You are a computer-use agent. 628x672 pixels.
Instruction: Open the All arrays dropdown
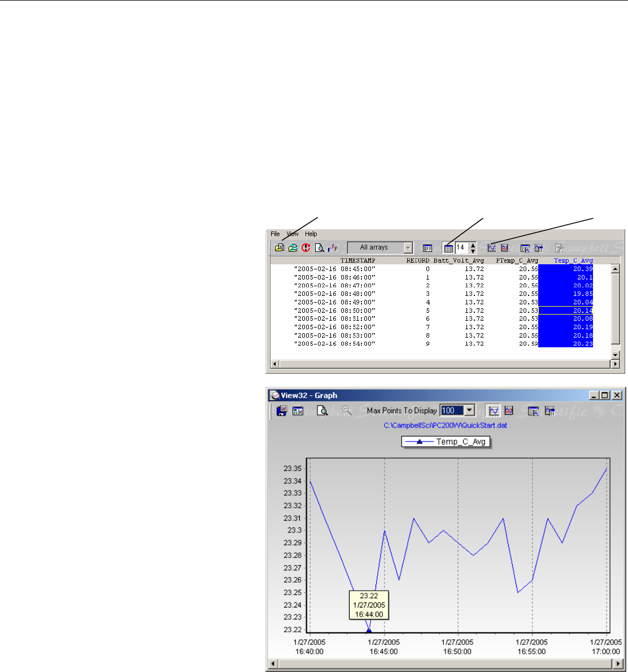click(x=408, y=248)
